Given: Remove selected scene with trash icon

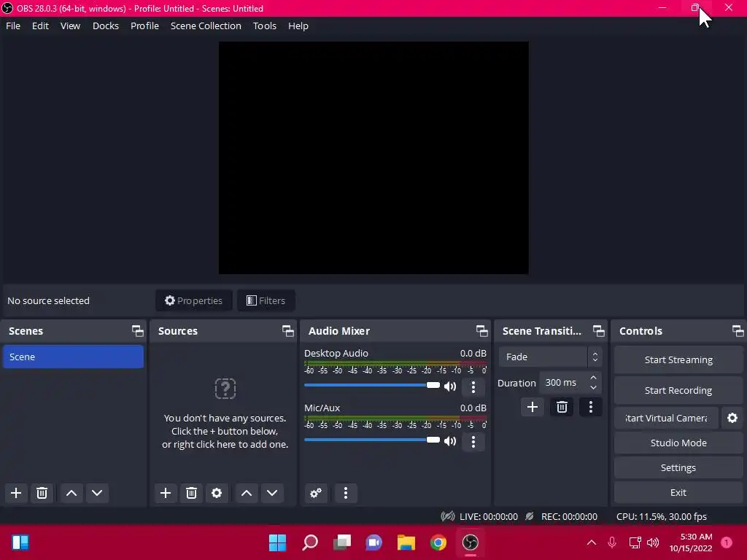Looking at the screenshot, I should [x=42, y=493].
